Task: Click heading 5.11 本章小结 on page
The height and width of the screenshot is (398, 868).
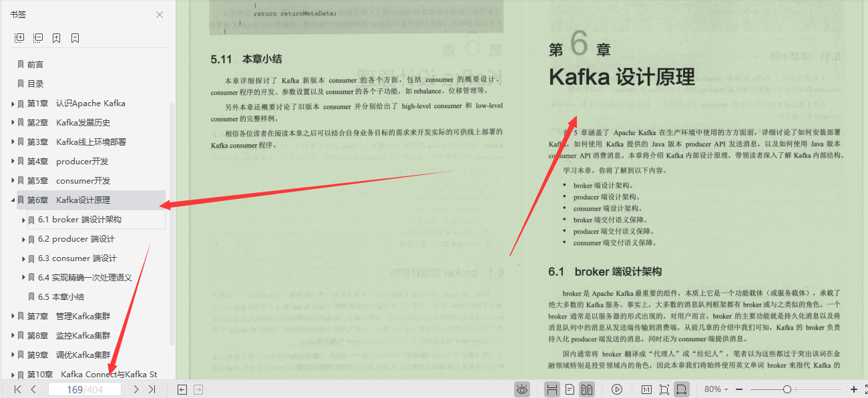Action: (x=246, y=59)
